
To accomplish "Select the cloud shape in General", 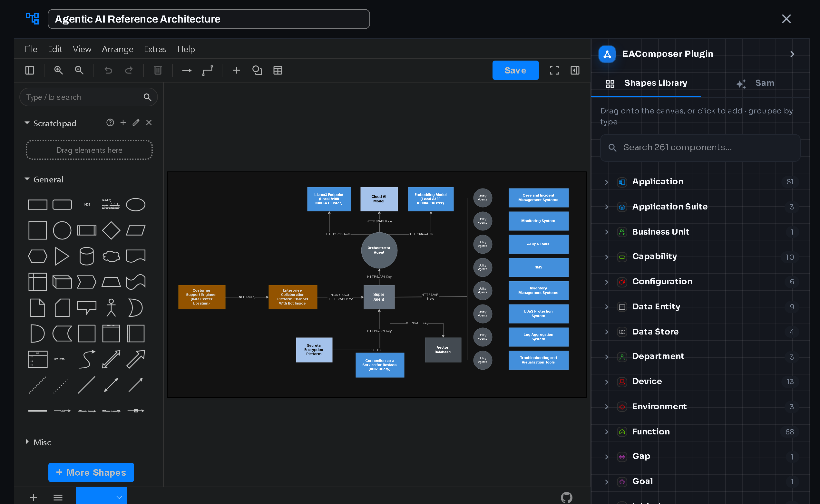I will point(111,256).
